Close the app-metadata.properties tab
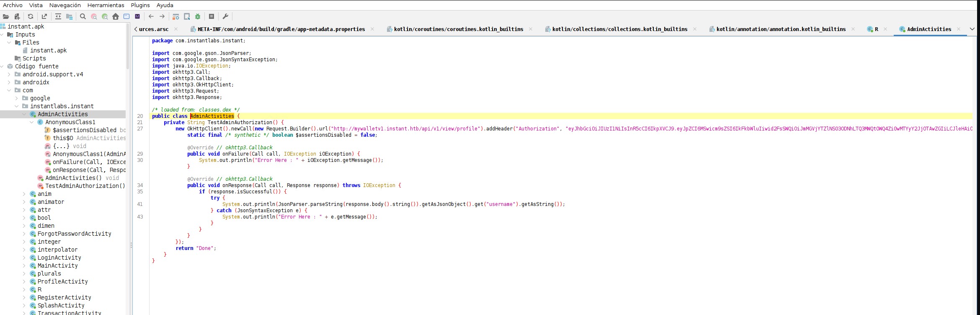The image size is (980, 315). point(372,29)
